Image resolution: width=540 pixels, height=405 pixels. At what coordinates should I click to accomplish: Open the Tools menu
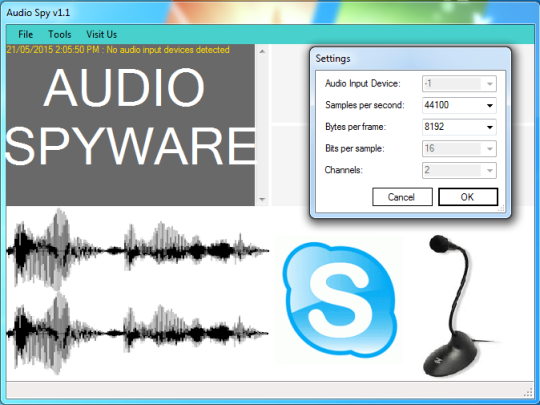60,34
